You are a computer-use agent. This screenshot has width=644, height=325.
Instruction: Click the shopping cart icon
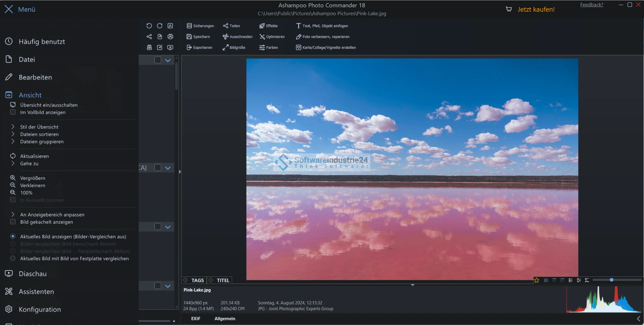(508, 9)
